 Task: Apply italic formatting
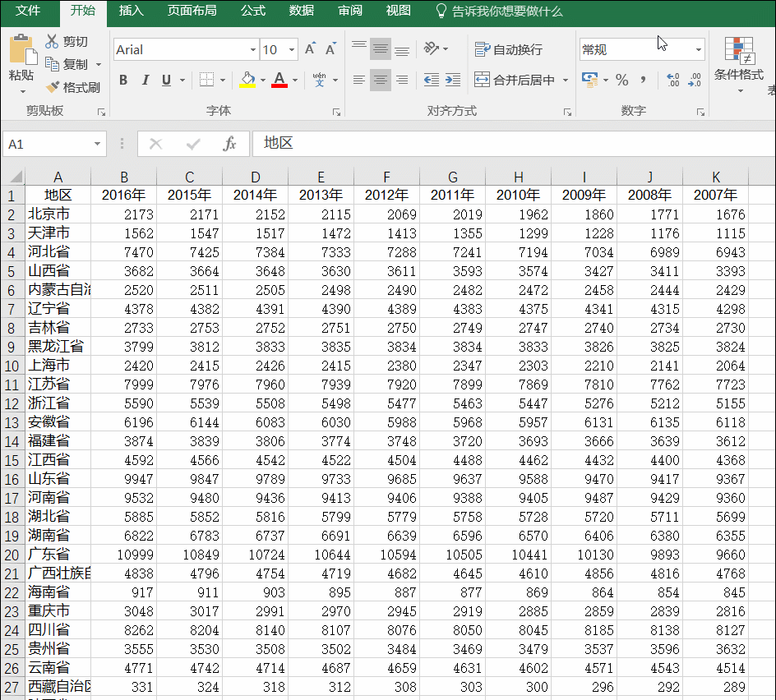144,80
